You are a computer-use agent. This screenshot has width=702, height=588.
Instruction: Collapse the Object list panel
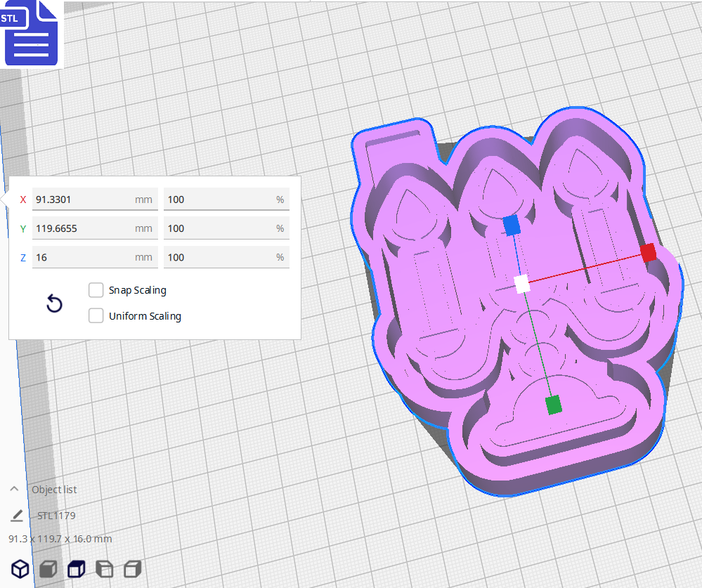pyautogui.click(x=13, y=489)
